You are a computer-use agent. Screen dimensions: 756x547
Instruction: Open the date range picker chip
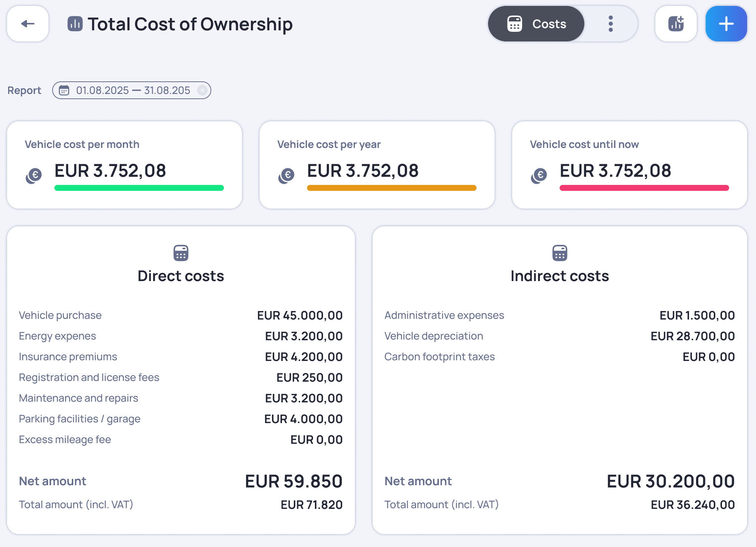tap(131, 90)
